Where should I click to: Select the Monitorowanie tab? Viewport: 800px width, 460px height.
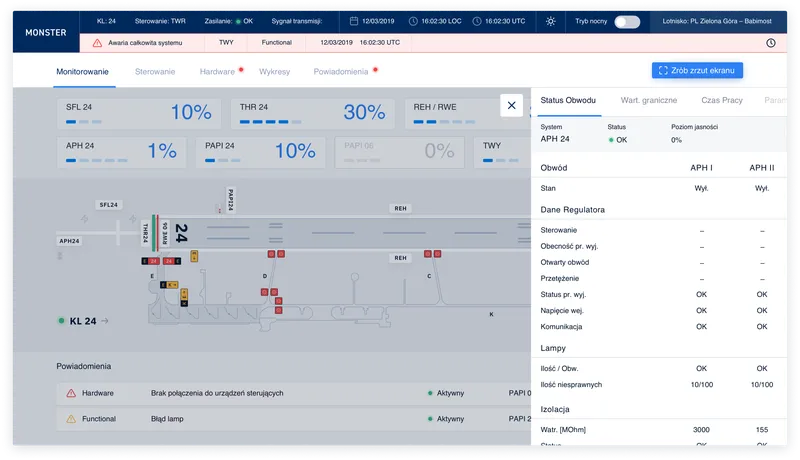click(x=83, y=72)
